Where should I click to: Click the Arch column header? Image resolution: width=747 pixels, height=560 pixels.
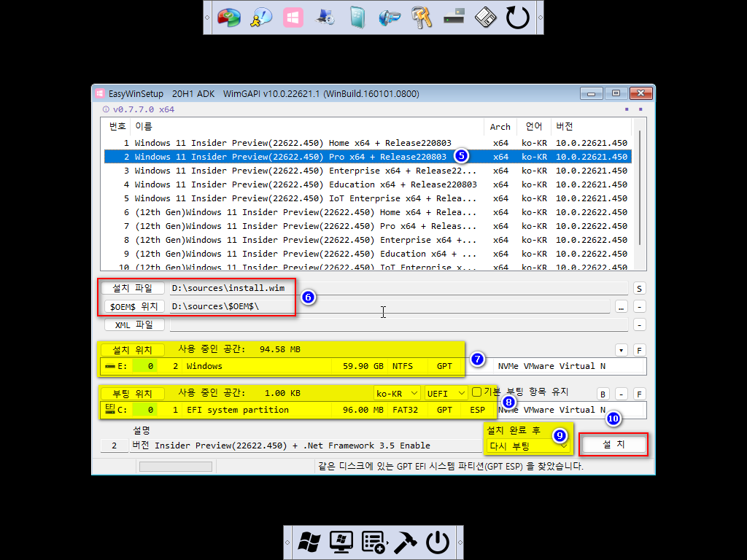500,126
